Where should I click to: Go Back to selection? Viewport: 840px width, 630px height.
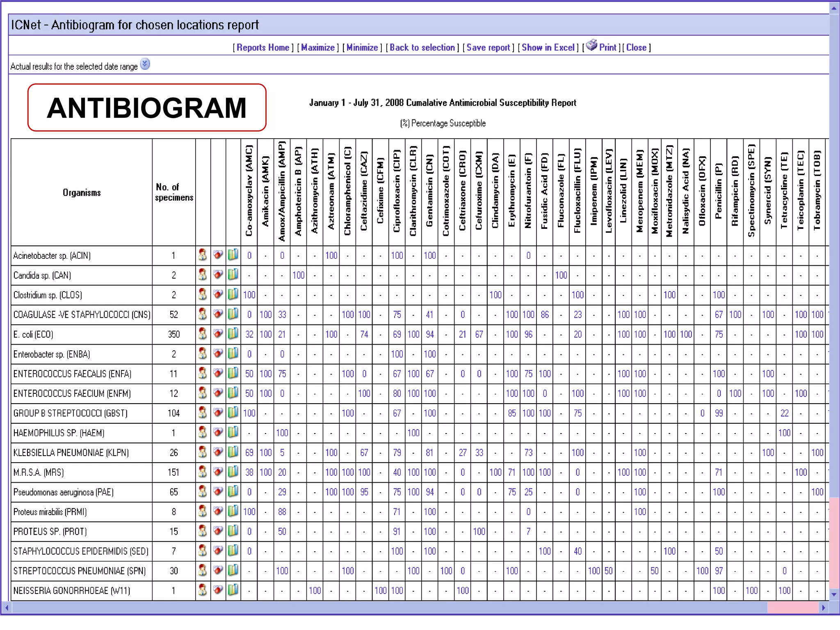422,48
